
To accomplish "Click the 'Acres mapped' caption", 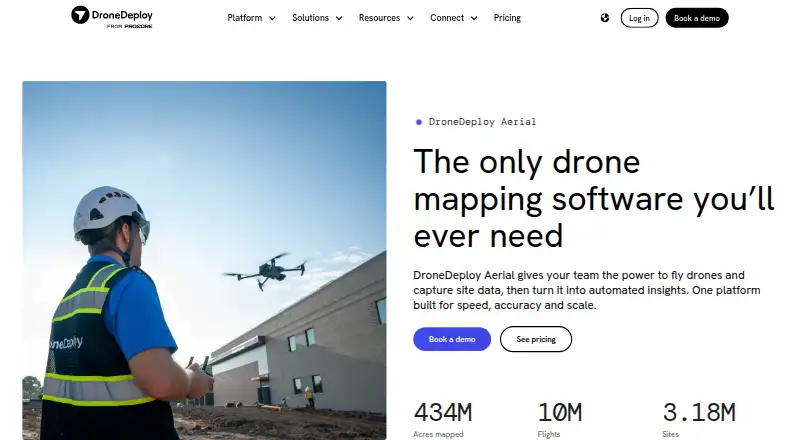I will click(x=438, y=434).
